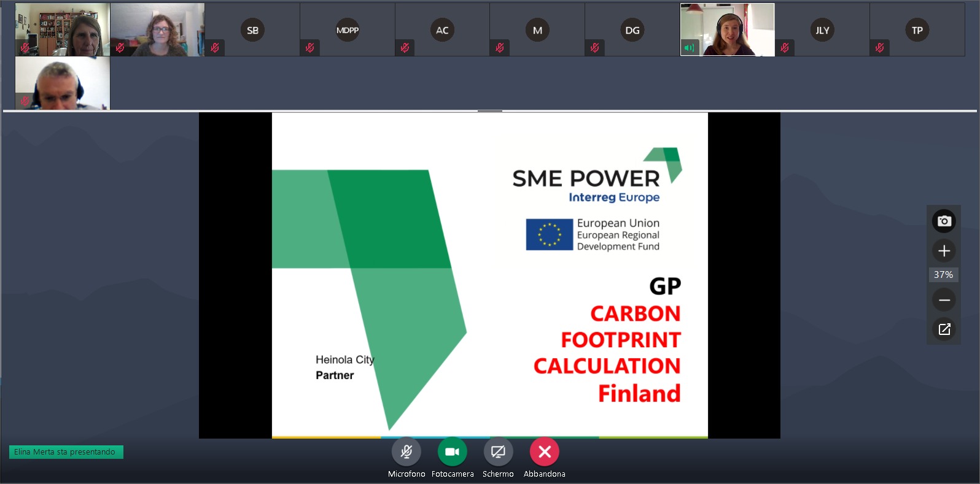Click the muted mic icon on DG tile

coord(594,48)
